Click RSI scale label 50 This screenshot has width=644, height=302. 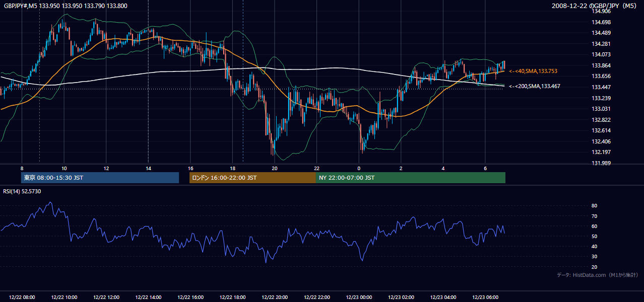coord(595,236)
